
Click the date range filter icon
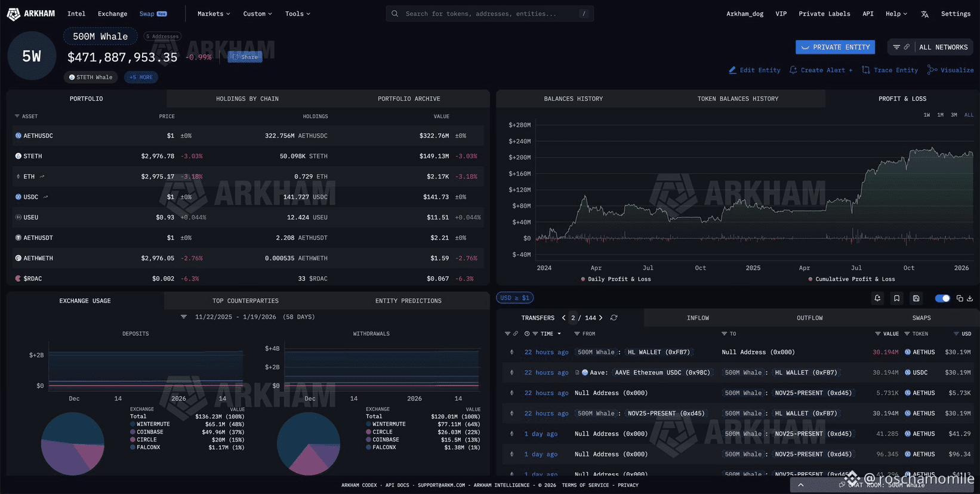(184, 317)
